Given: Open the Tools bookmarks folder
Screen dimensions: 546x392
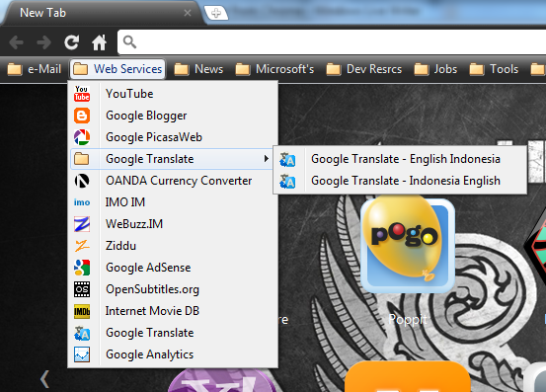Looking at the screenshot, I should [x=494, y=69].
